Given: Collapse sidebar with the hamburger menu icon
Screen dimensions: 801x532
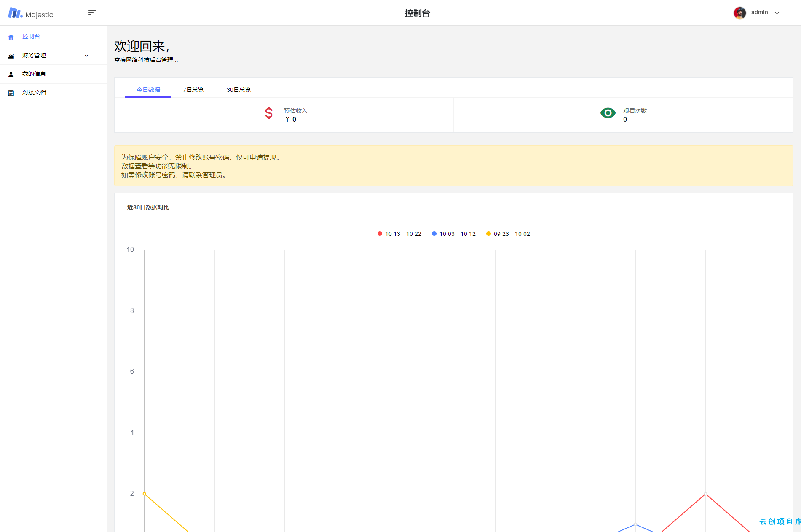Looking at the screenshot, I should [92, 12].
